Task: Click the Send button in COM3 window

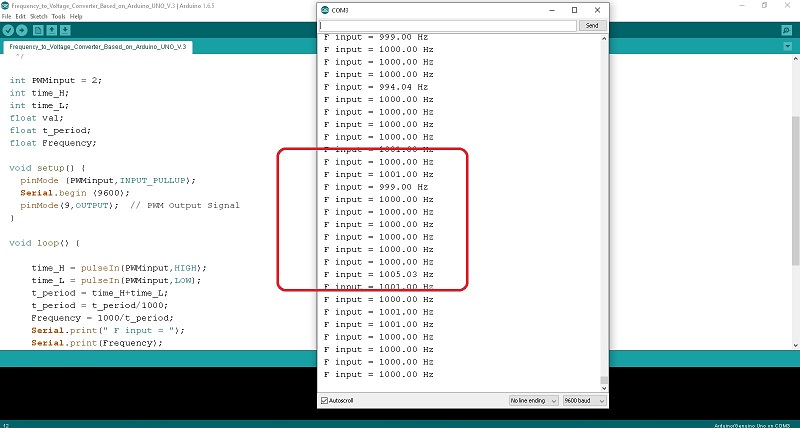Action: coord(592,26)
